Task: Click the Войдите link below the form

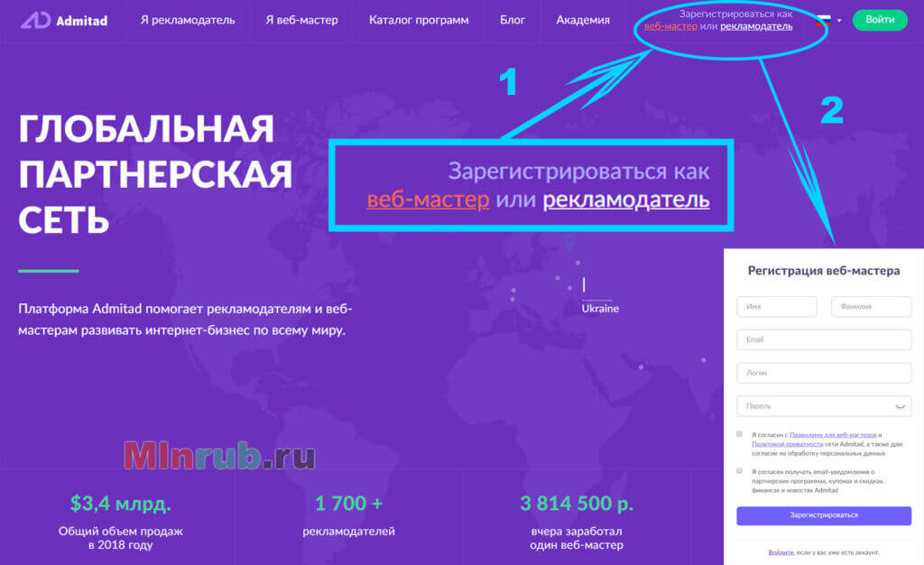Action: (x=781, y=552)
